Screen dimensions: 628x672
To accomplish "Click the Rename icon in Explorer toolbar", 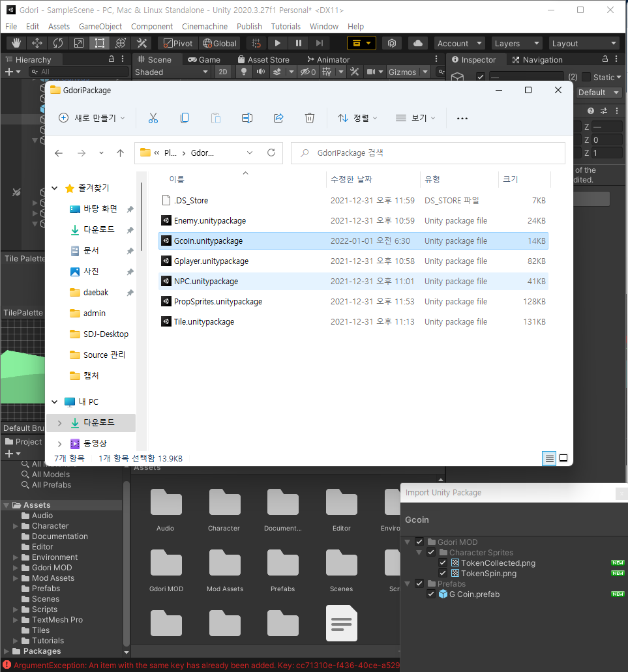I will [x=247, y=118].
